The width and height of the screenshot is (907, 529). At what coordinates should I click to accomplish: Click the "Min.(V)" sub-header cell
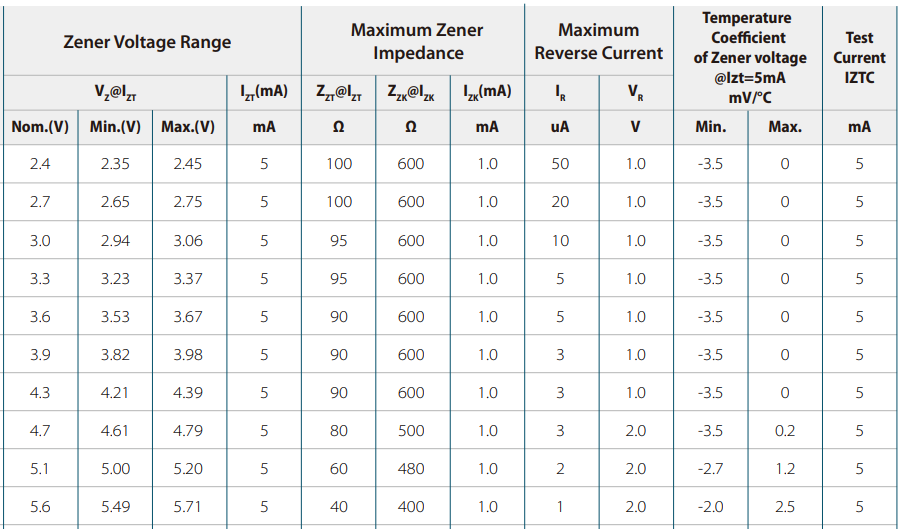pyautogui.click(x=115, y=127)
